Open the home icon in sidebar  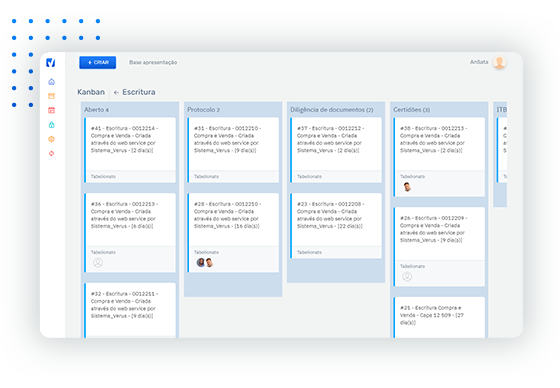tap(51, 82)
